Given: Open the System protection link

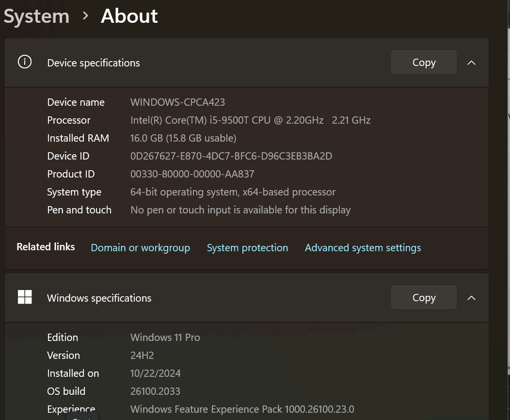Looking at the screenshot, I should [x=248, y=248].
